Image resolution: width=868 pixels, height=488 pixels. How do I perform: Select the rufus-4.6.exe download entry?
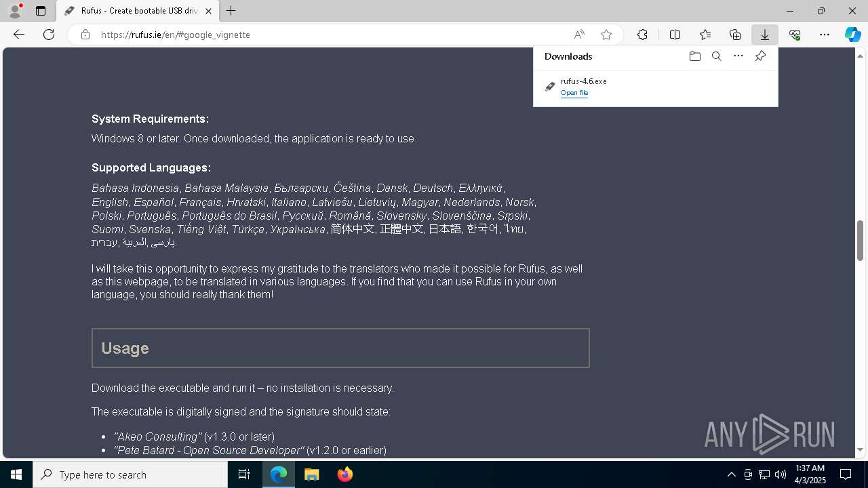pos(655,87)
